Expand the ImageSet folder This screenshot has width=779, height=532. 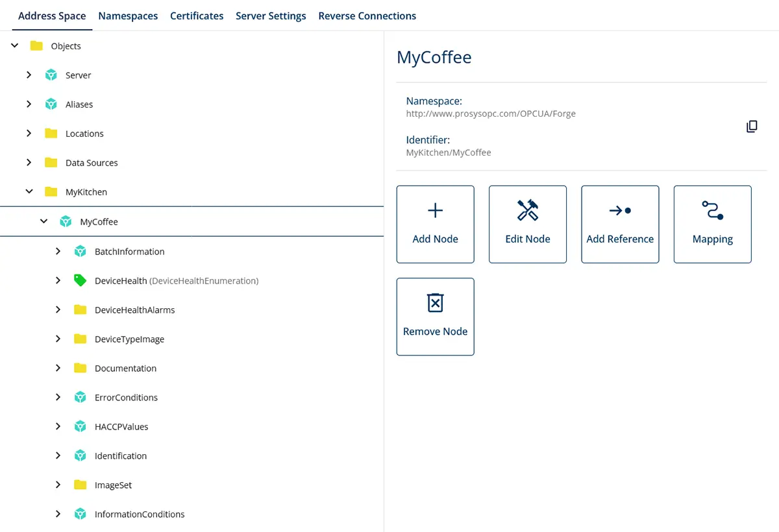[58, 485]
